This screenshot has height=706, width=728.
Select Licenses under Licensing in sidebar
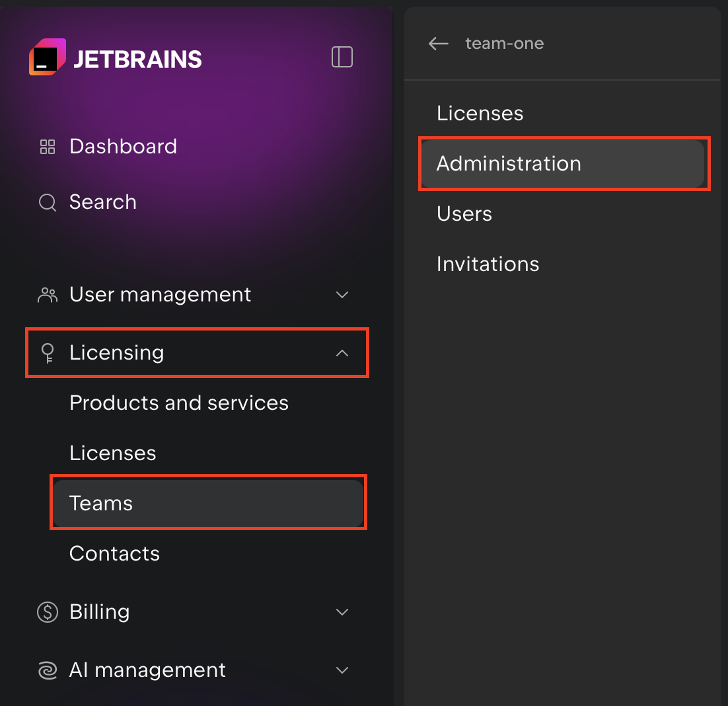point(113,453)
